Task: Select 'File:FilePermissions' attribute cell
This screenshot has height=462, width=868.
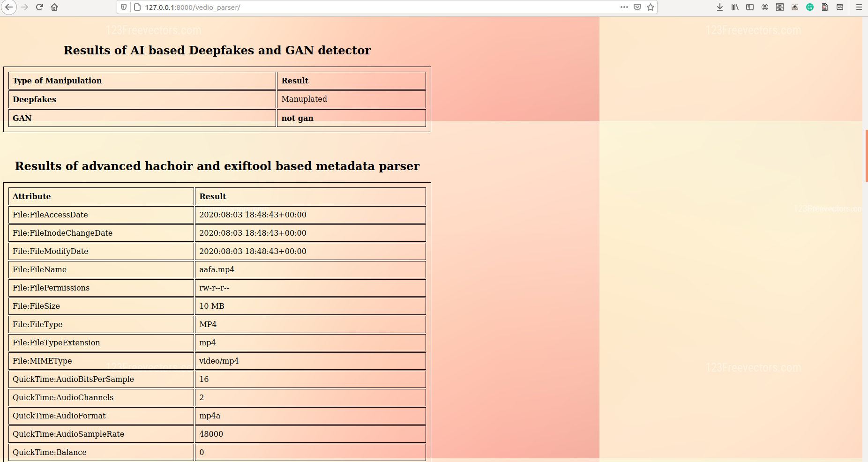Action: coord(101,288)
